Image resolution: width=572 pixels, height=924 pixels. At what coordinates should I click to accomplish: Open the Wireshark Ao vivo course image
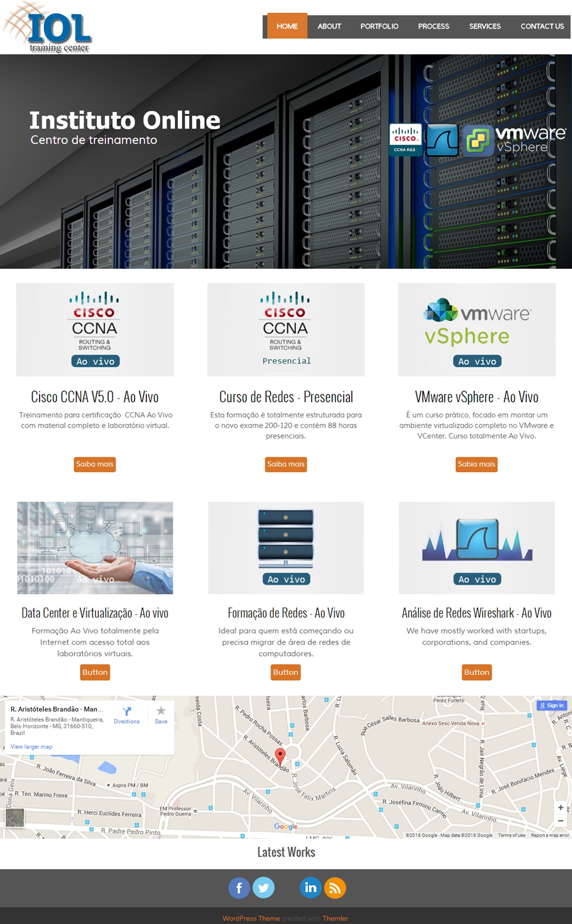[x=477, y=548]
